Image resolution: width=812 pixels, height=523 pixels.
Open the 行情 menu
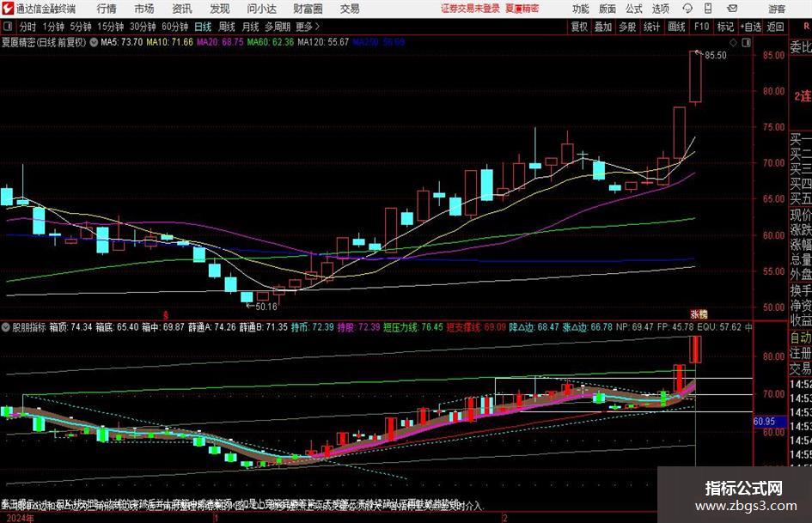tap(107, 9)
